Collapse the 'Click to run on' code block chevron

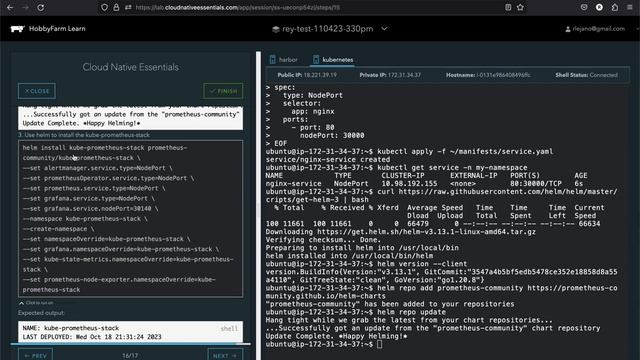[21, 303]
